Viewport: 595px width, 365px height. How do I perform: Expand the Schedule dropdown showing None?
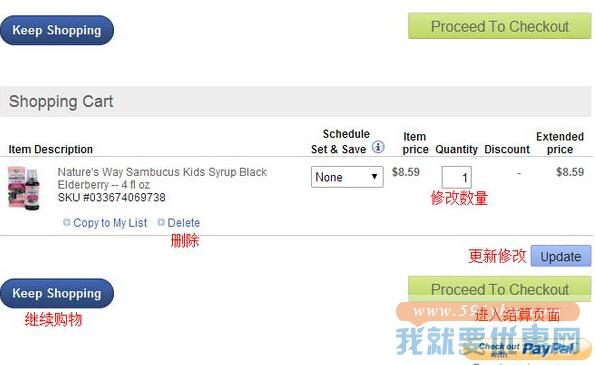347,177
